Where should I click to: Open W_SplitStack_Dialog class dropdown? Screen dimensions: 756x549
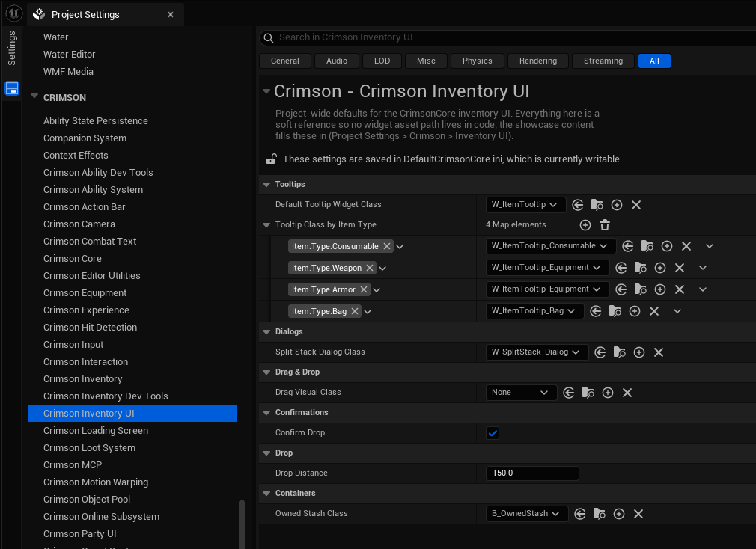(537, 352)
